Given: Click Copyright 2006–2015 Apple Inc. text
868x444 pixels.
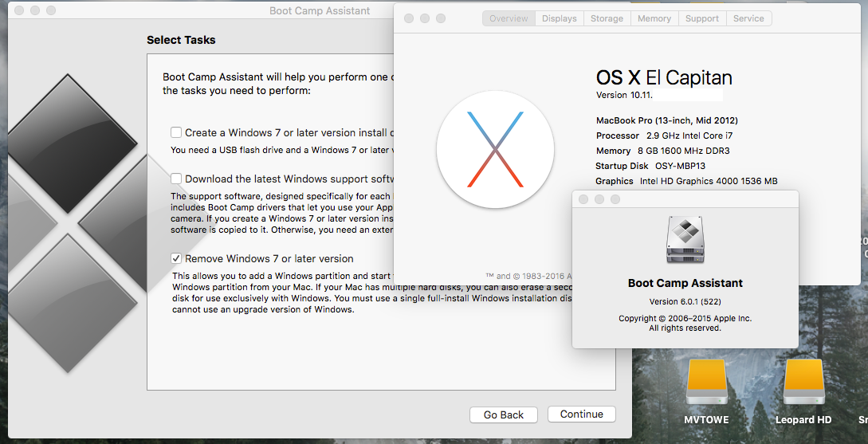Looking at the screenshot, I should (685, 319).
